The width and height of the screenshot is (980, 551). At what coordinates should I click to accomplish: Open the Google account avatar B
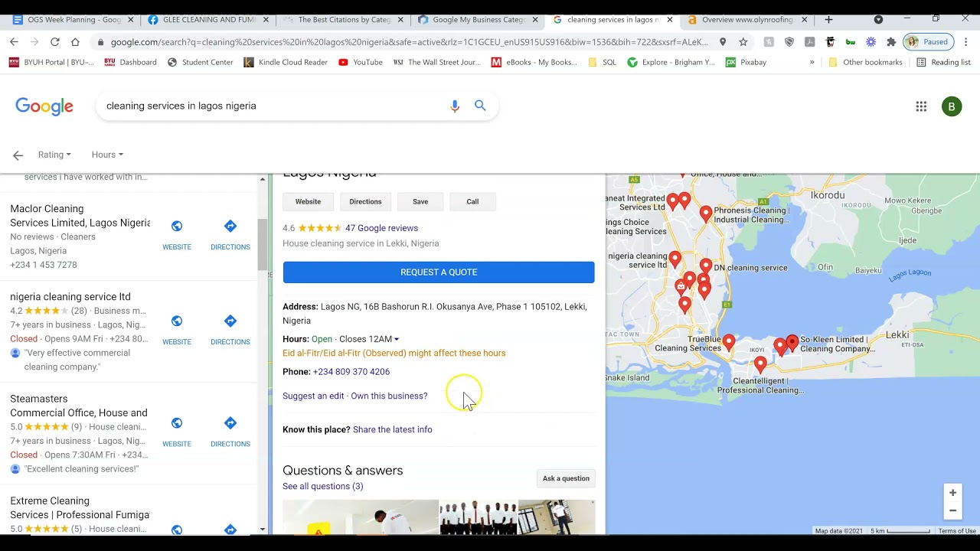click(x=952, y=106)
